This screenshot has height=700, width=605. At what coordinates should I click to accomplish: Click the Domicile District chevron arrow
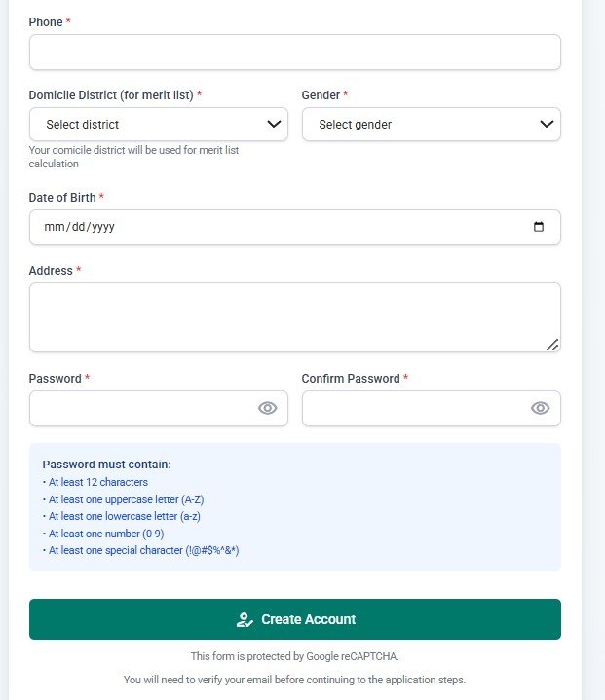click(275, 125)
